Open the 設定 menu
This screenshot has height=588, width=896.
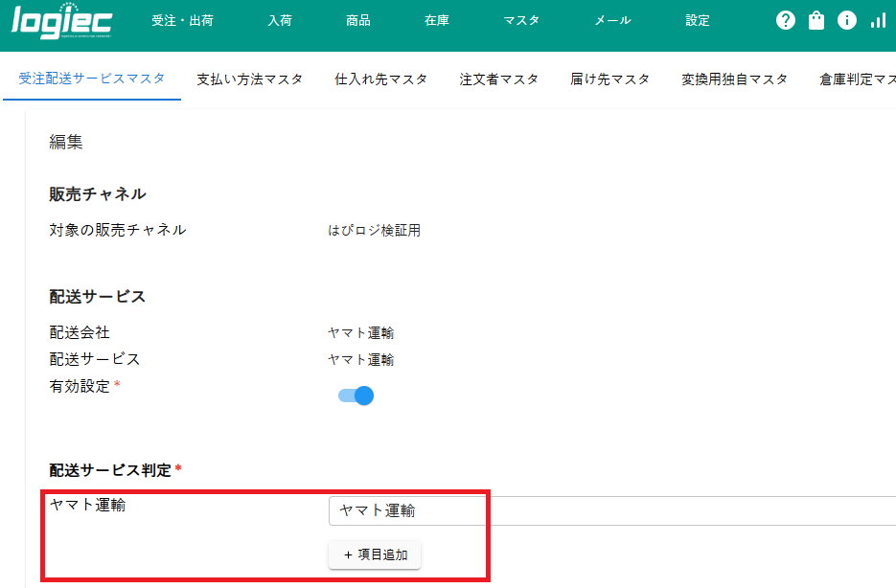click(x=697, y=19)
